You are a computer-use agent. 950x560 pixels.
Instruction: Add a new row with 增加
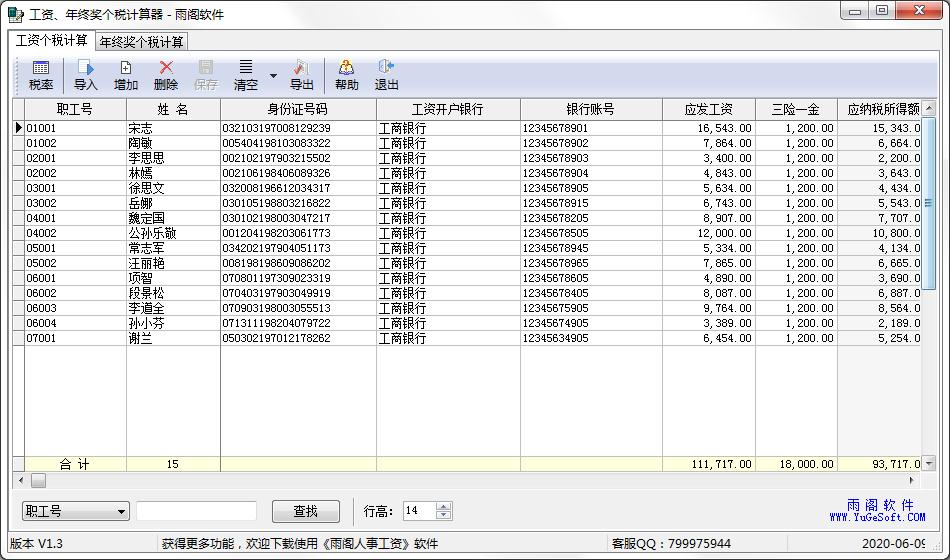(x=126, y=75)
